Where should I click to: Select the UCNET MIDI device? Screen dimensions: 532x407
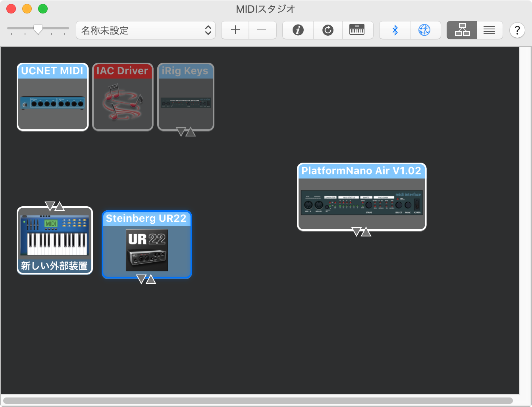pos(52,97)
